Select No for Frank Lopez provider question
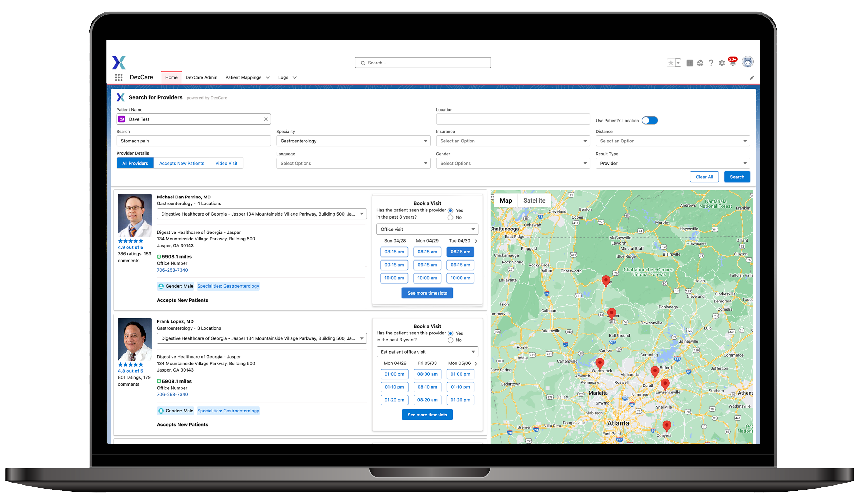Image resolution: width=868 pixels, height=498 pixels. pyautogui.click(x=451, y=340)
